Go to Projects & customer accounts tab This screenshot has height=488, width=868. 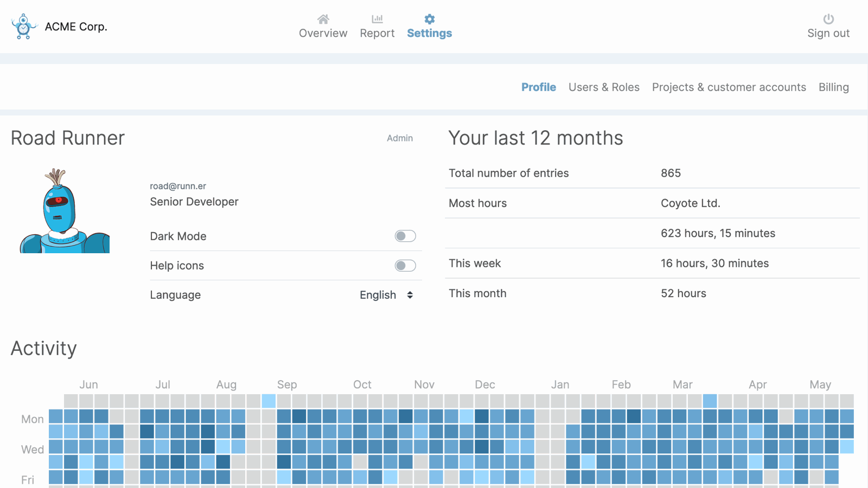tap(729, 87)
